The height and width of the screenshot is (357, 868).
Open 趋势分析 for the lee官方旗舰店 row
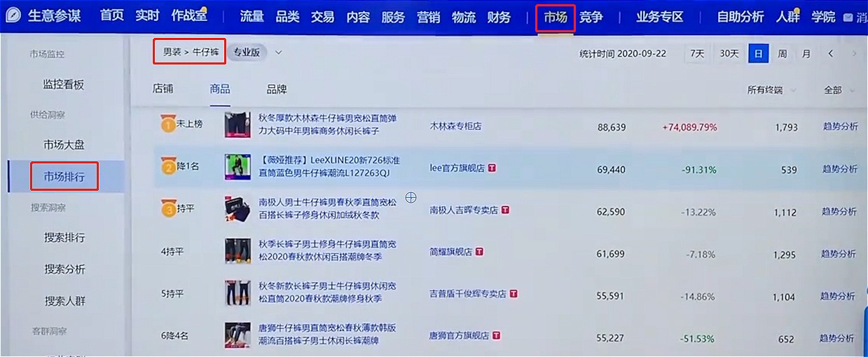[x=839, y=169]
